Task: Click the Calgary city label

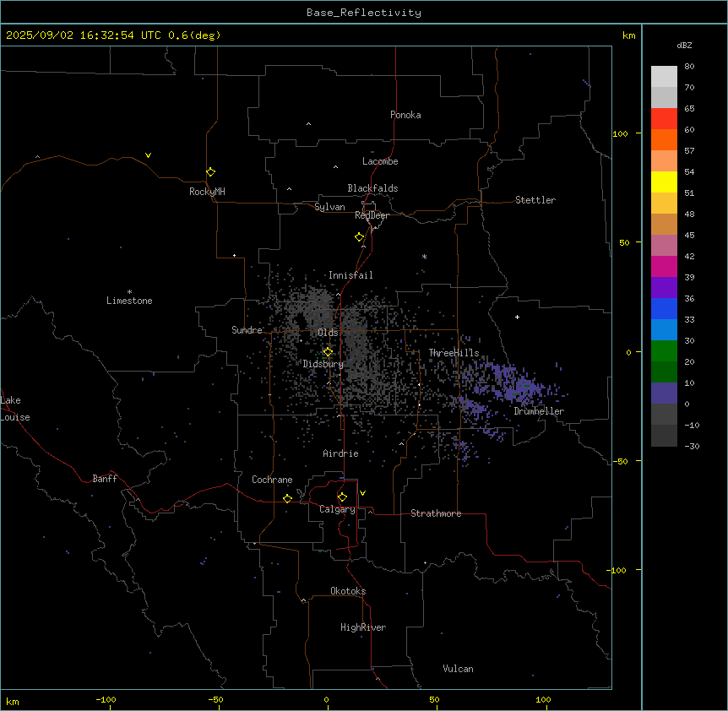Action: pos(337,509)
